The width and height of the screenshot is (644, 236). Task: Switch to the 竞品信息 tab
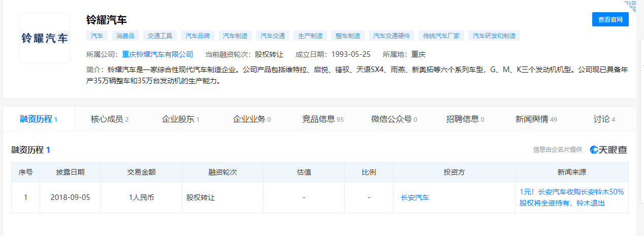(323, 119)
